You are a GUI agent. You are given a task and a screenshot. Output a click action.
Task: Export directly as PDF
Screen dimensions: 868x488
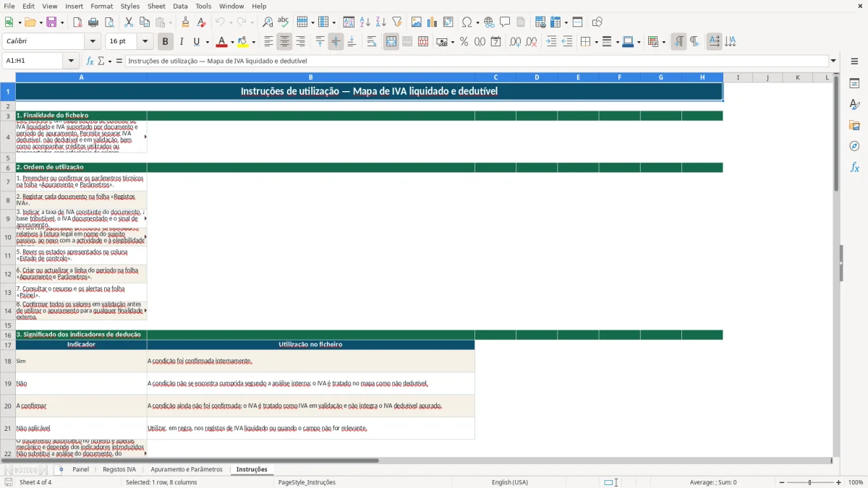tap(77, 22)
